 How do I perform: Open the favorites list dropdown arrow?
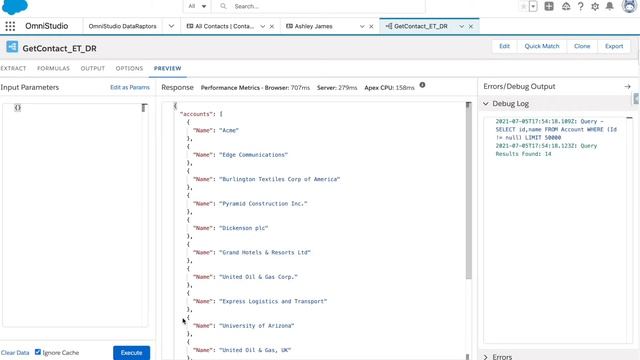click(533, 7)
